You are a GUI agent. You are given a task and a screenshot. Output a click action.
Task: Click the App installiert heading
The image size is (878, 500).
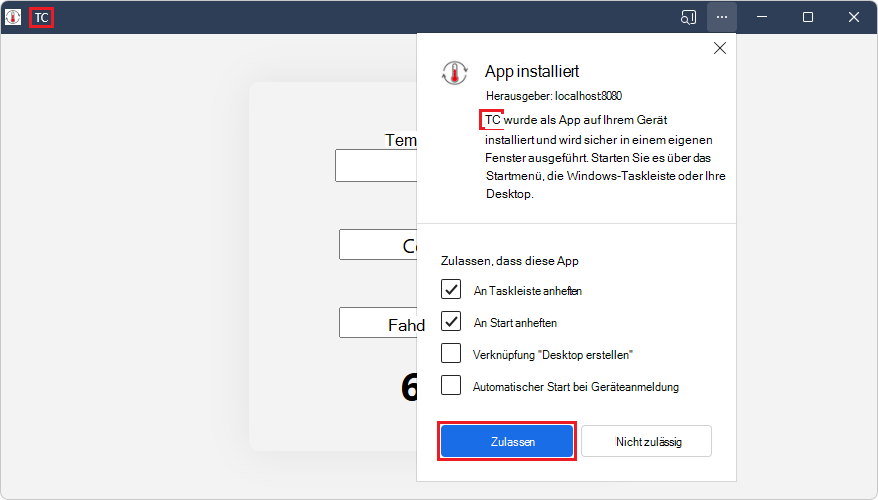pyautogui.click(x=532, y=72)
